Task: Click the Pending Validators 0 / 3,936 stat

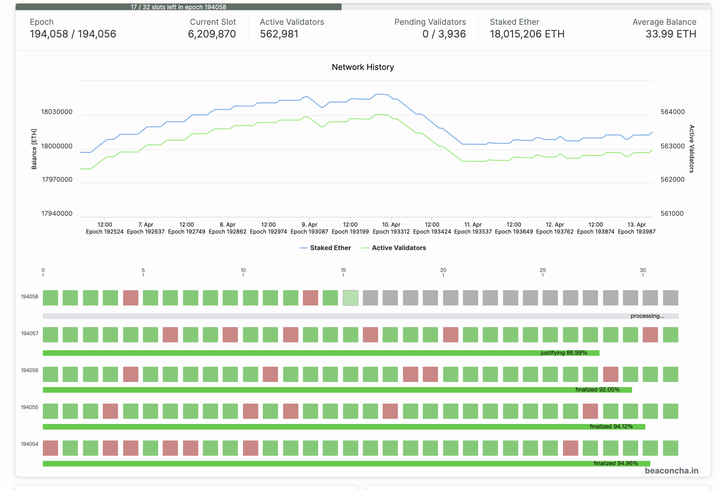Action: pyautogui.click(x=430, y=34)
